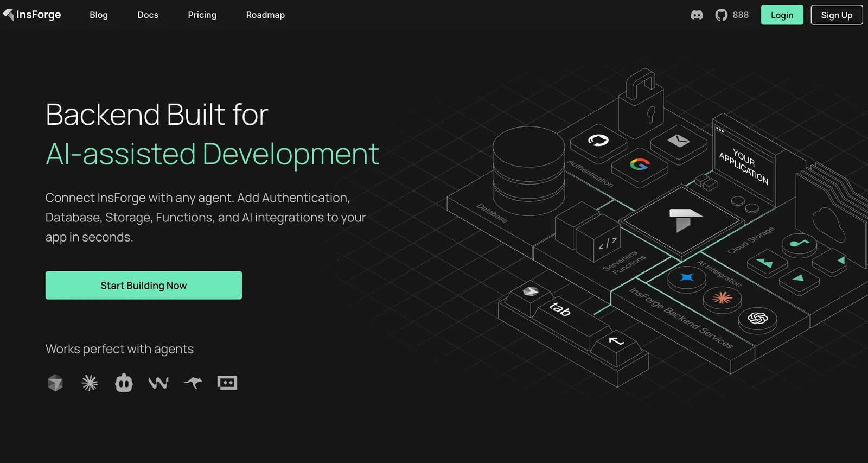
Task: Click the OpenAI logo tile in the illustration
Action: (757, 318)
